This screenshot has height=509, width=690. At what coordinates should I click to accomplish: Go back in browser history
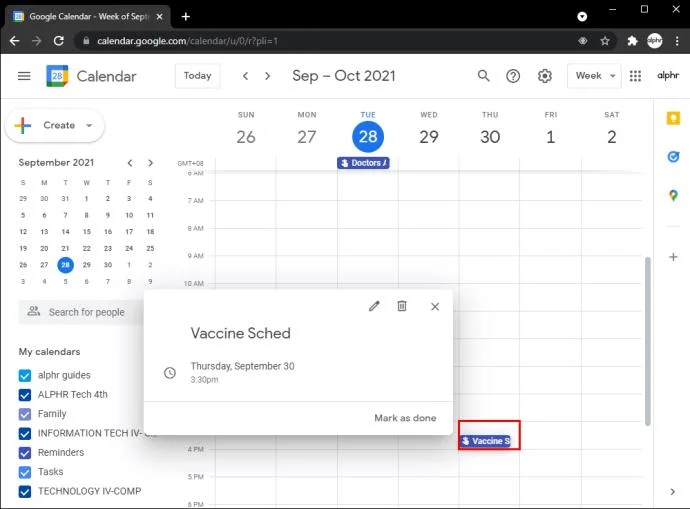pyautogui.click(x=15, y=41)
